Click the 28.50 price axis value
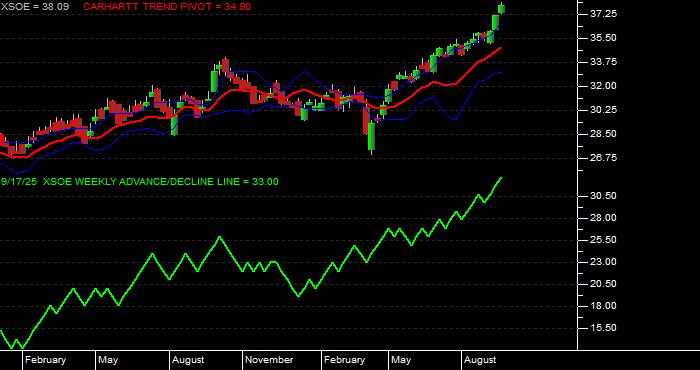 (603, 134)
